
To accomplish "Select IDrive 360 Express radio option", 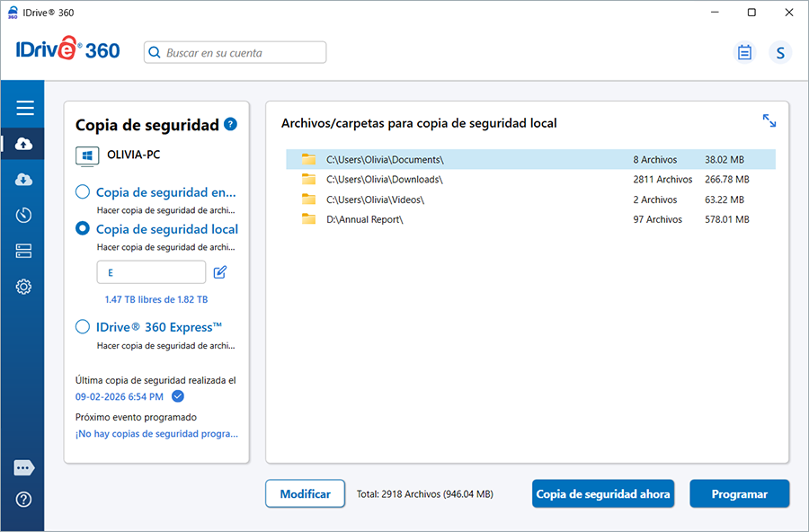I will [x=83, y=326].
